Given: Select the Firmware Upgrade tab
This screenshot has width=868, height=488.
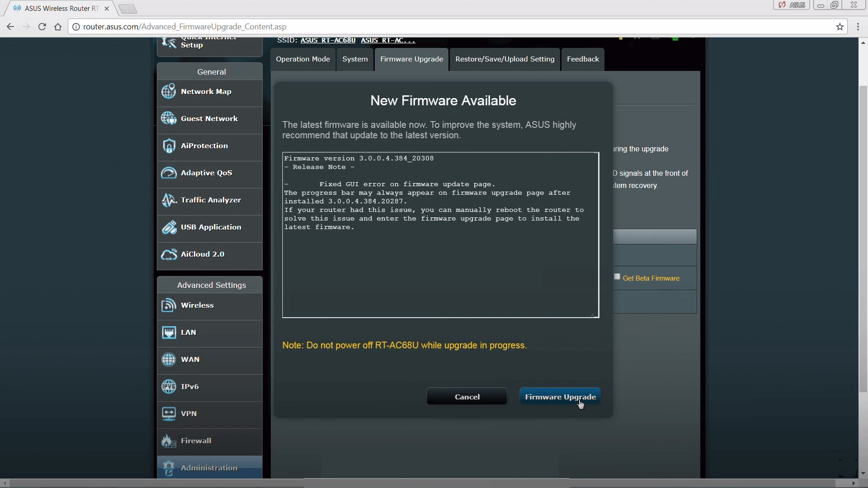Looking at the screenshot, I should 411,59.
